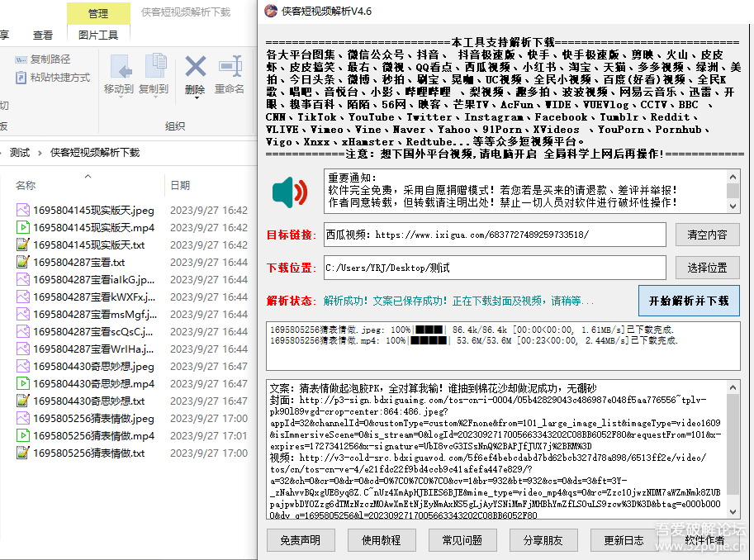754x560 pixels.
Task: Select the 1695805256猜表情做.mp4 file icon
Action: [22, 435]
